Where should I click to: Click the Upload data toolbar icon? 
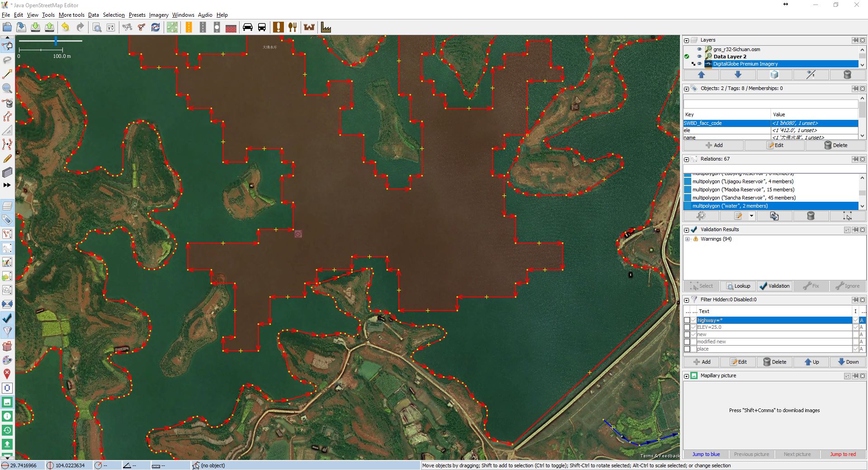(x=49, y=27)
